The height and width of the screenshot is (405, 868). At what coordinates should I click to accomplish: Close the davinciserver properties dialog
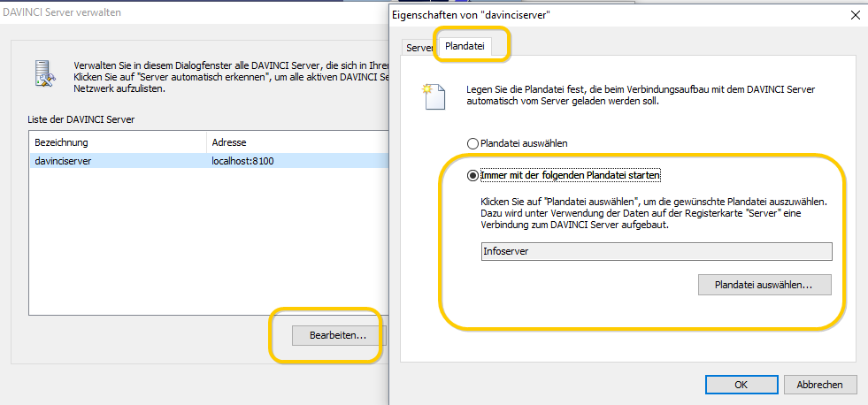click(855, 15)
